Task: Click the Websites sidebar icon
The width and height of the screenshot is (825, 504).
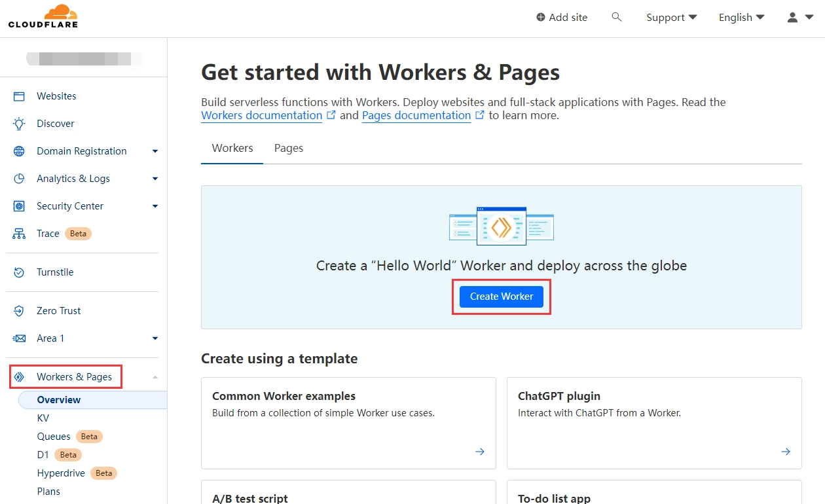Action: [19, 96]
